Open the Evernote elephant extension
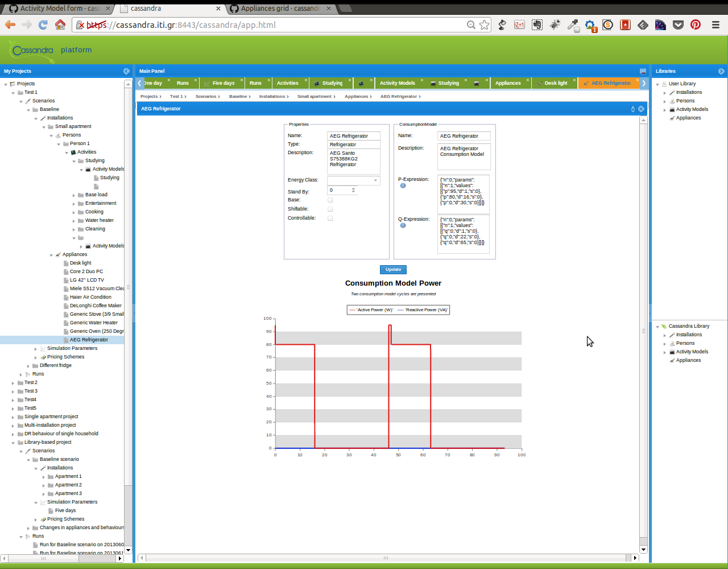Screen dimensions: 728x569 pyautogui.click(x=537, y=24)
